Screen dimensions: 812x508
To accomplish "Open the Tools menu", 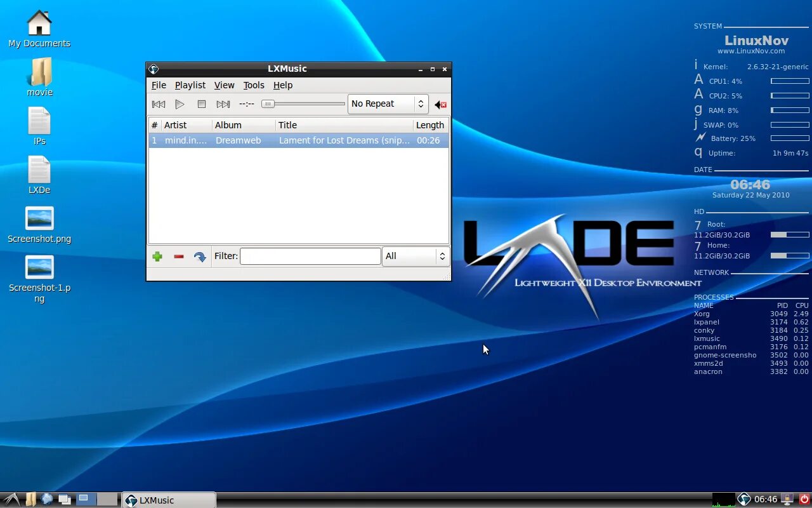I will (x=254, y=85).
